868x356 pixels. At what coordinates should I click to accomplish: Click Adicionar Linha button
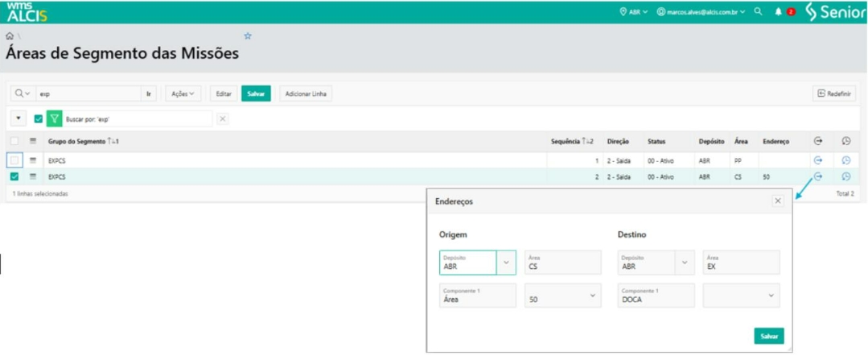[x=306, y=93]
